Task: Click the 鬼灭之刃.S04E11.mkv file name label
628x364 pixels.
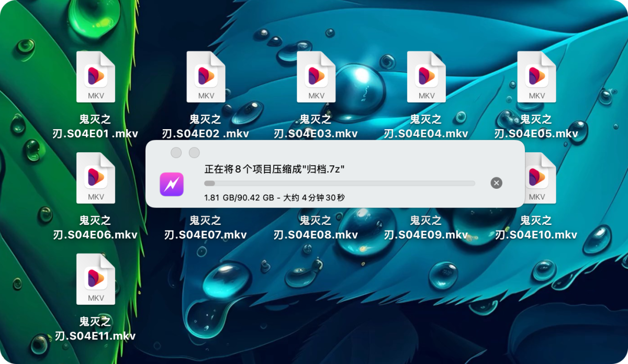Action: (x=96, y=328)
